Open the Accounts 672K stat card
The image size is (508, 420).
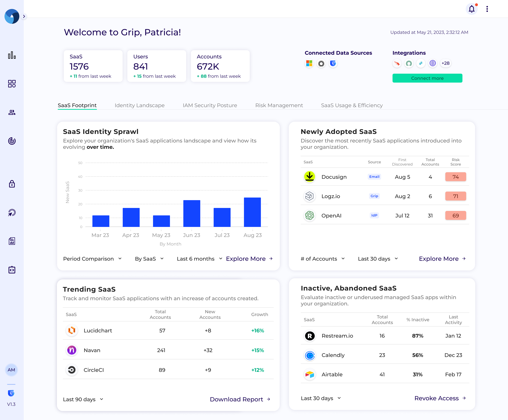click(220, 66)
